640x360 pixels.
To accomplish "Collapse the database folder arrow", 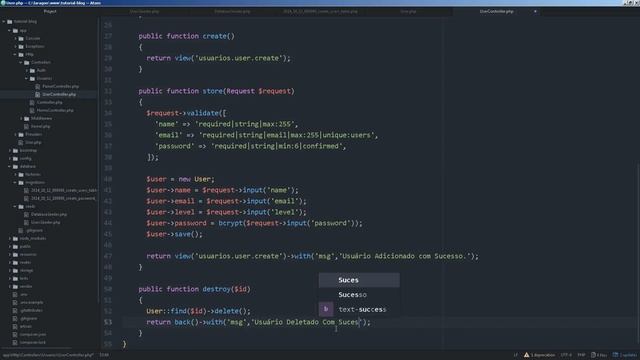I will coord(9,167).
